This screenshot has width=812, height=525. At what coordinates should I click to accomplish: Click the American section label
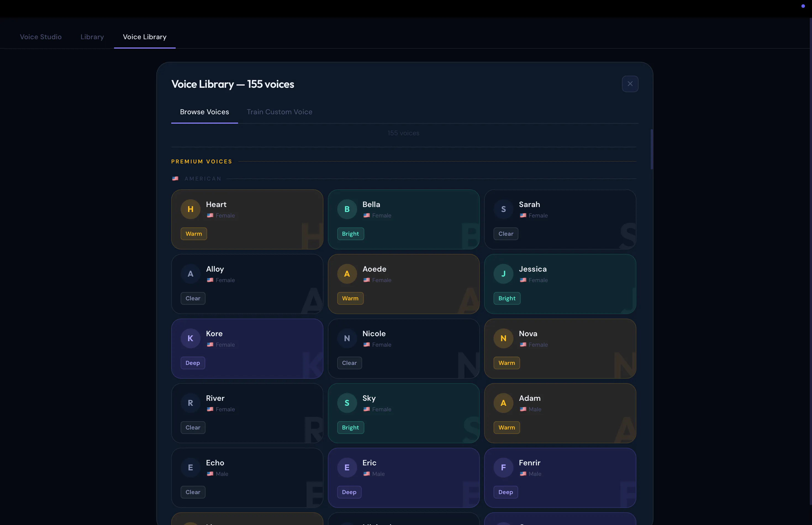[203, 179]
